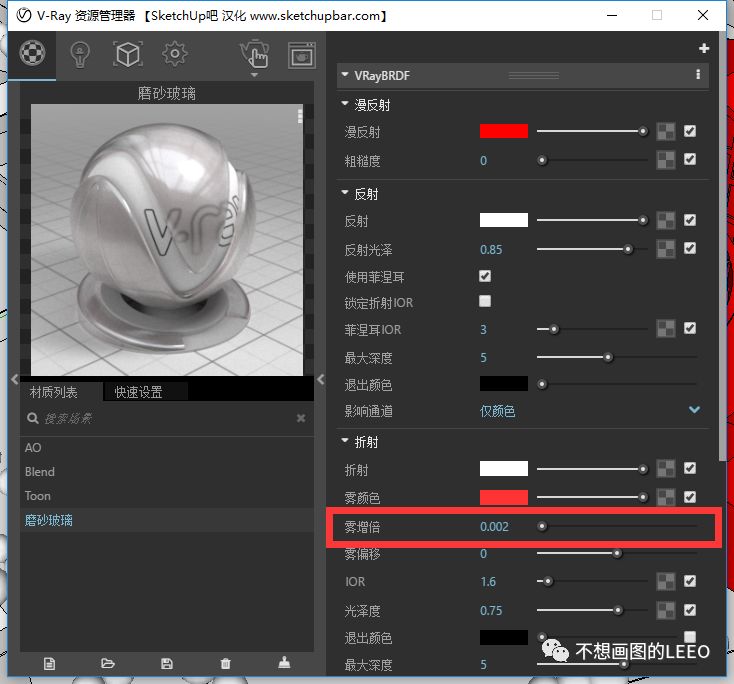Open texture slot for 反射光泽
The image size is (734, 684).
pyautogui.click(x=666, y=249)
